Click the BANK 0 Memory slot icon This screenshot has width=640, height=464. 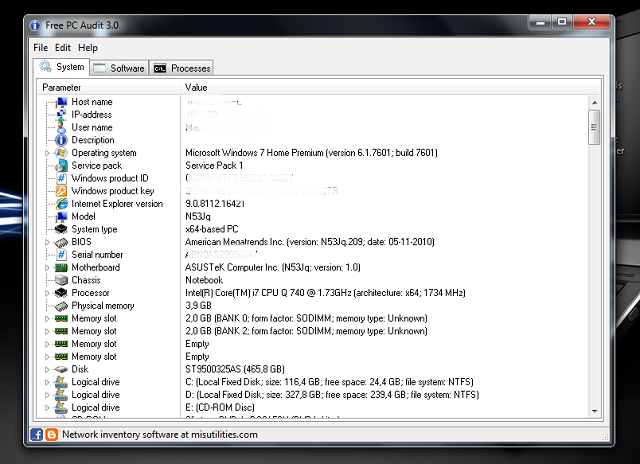tap(61, 318)
